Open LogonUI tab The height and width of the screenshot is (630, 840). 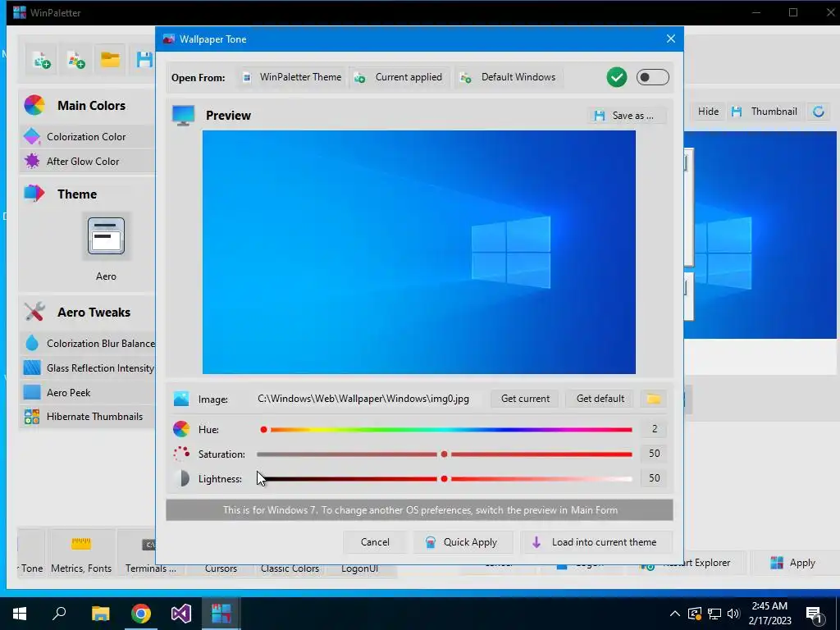pyautogui.click(x=359, y=568)
